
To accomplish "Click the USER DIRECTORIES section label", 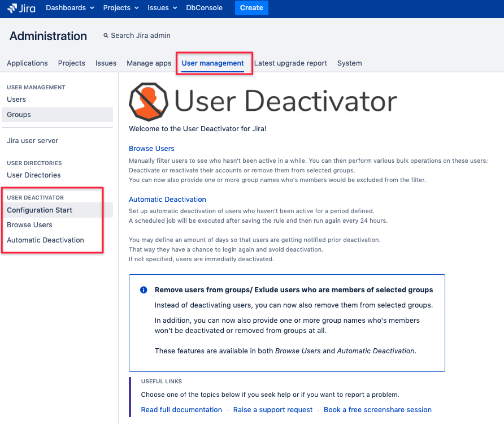I will coord(34,163).
